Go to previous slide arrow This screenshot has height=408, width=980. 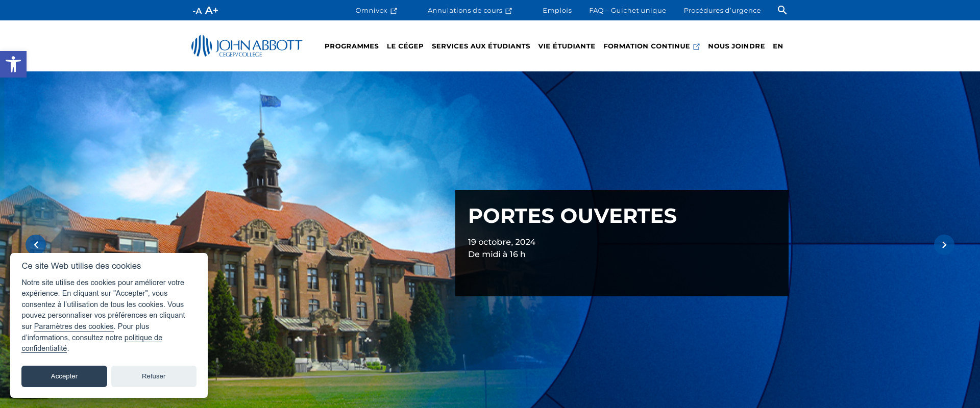36,245
